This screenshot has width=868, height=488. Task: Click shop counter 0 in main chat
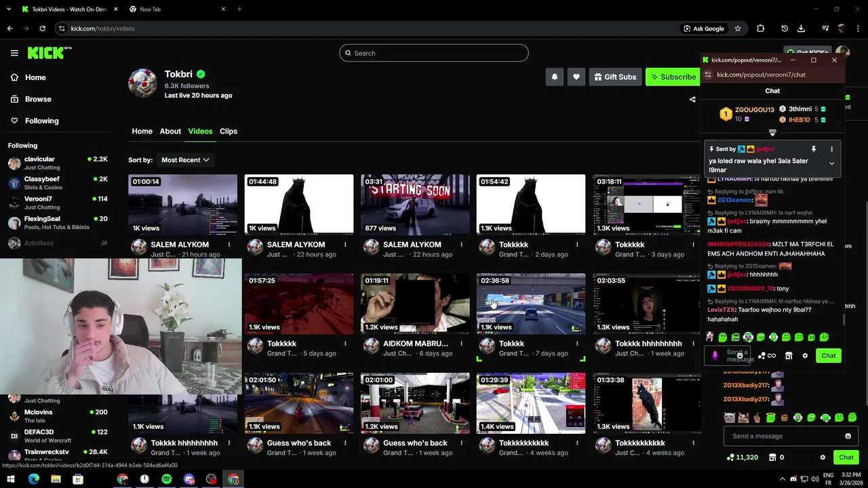point(776,457)
